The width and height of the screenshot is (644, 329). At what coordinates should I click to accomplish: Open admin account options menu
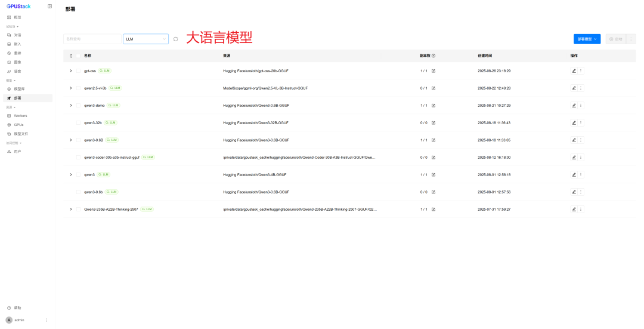pos(46,320)
